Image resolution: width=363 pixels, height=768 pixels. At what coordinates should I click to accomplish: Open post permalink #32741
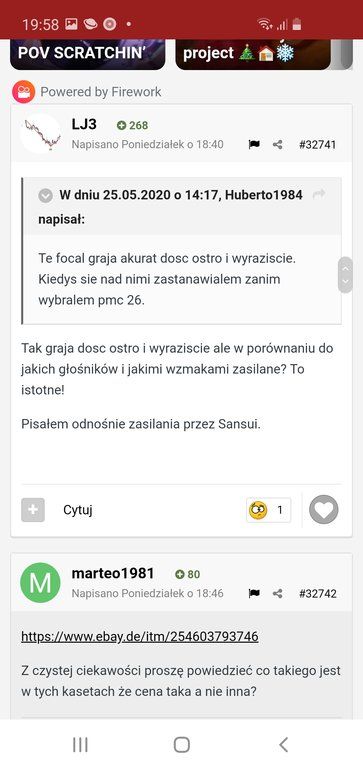pyautogui.click(x=317, y=144)
